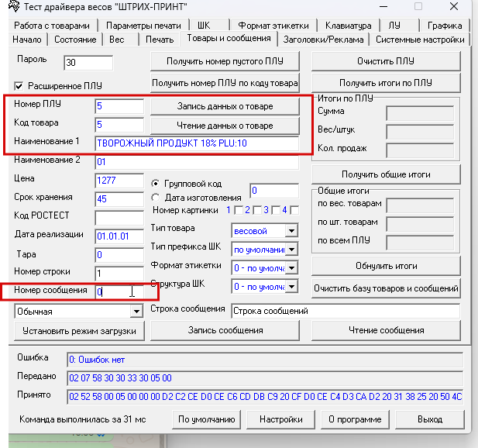The height and width of the screenshot is (448, 478).
Task: Open the Заголовки/Реклама tab
Action: (x=323, y=40)
